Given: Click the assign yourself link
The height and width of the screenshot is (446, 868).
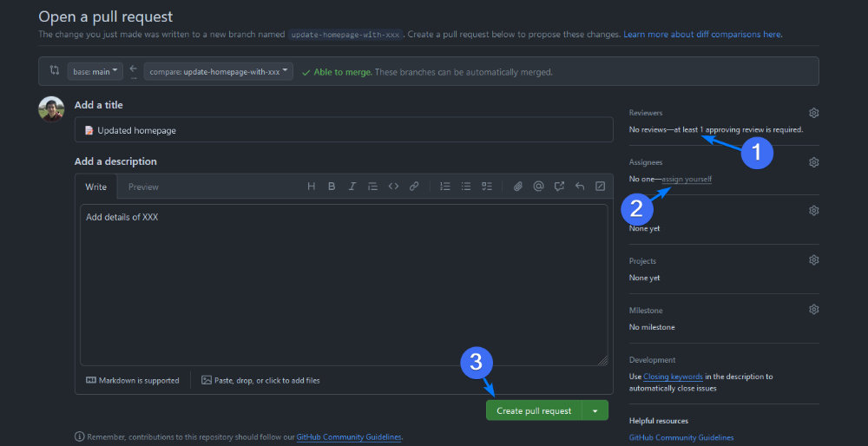Looking at the screenshot, I should (x=687, y=179).
